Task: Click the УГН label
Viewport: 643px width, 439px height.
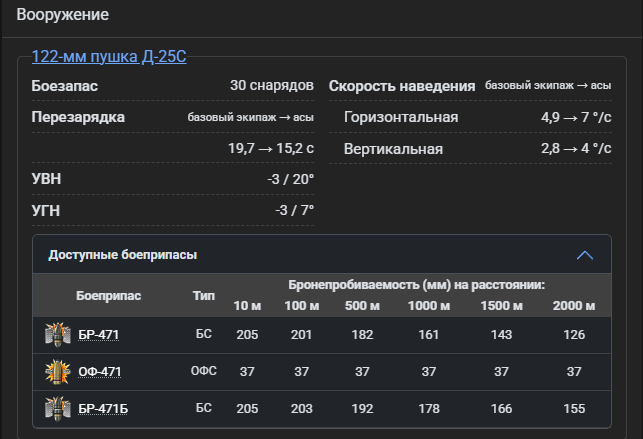Action: tap(46, 211)
